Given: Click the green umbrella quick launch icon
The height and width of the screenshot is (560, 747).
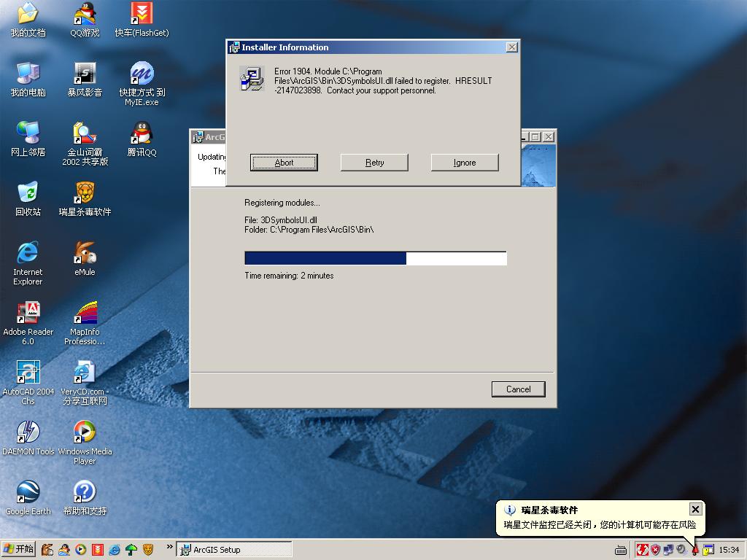Looking at the screenshot, I should [131, 550].
